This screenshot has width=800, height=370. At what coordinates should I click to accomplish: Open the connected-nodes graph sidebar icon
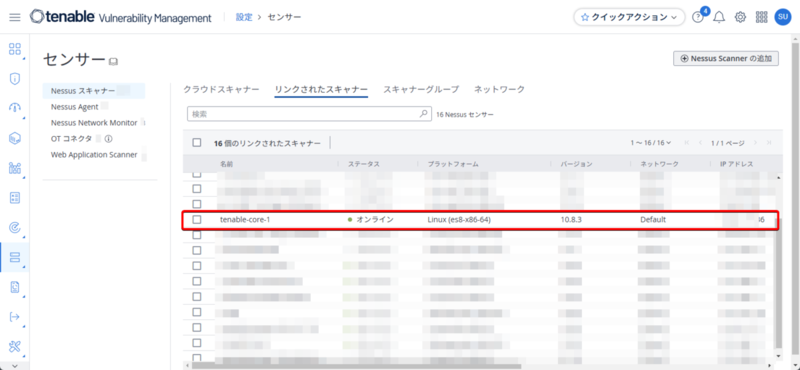(x=15, y=168)
